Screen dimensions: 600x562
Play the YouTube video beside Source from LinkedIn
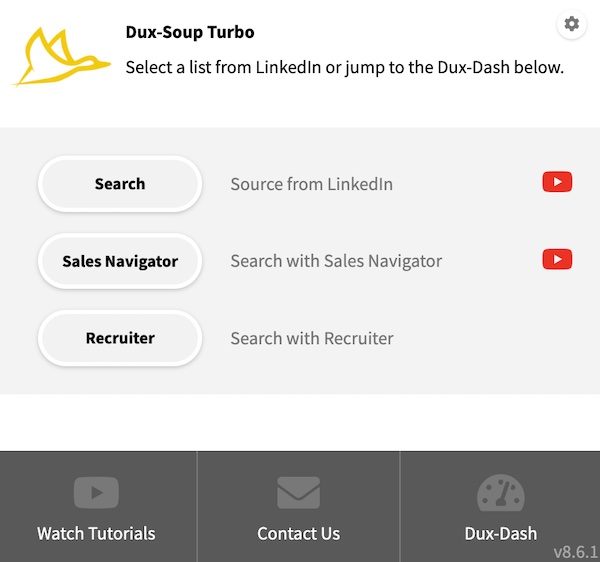click(x=557, y=182)
